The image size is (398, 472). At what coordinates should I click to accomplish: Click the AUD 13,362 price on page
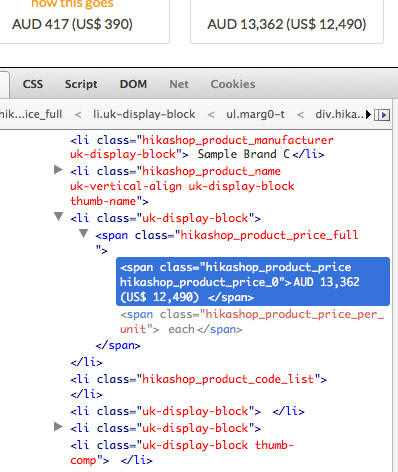point(287,24)
